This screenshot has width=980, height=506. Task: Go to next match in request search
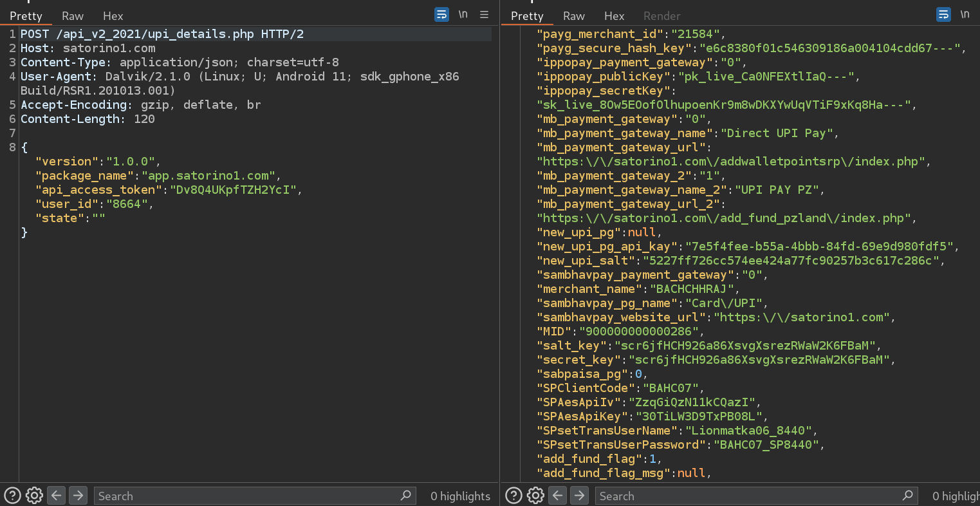(79, 496)
